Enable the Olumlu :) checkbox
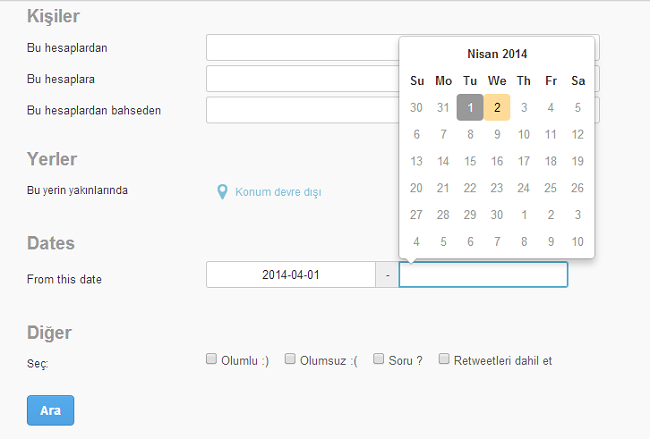The image size is (650, 439). coord(212,359)
